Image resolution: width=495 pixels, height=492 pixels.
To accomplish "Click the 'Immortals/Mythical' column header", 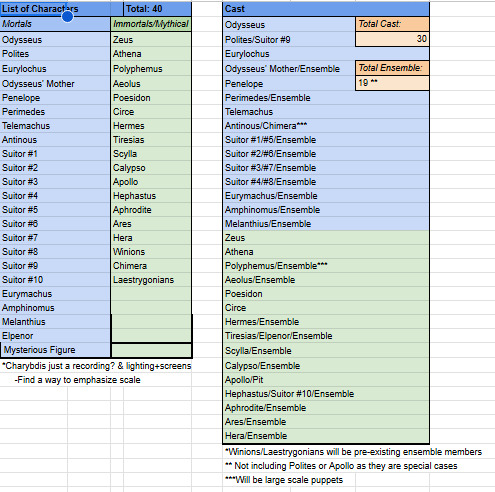I will coord(151,24).
